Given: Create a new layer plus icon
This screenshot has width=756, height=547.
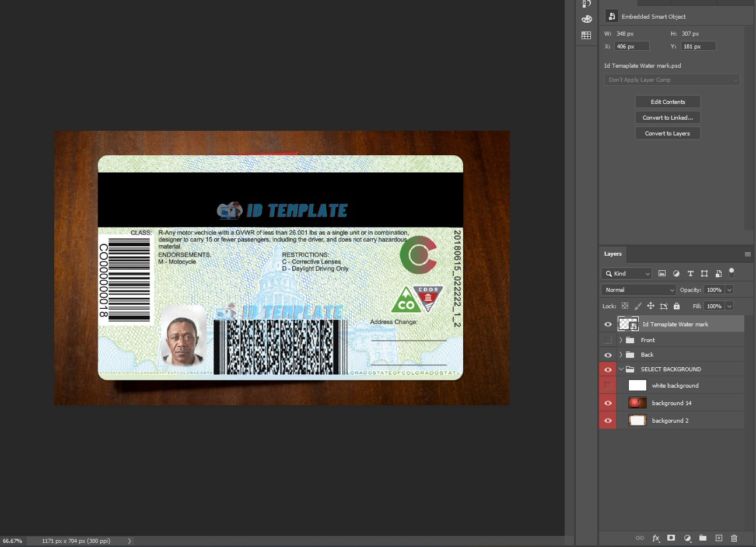Looking at the screenshot, I should tap(719, 538).
